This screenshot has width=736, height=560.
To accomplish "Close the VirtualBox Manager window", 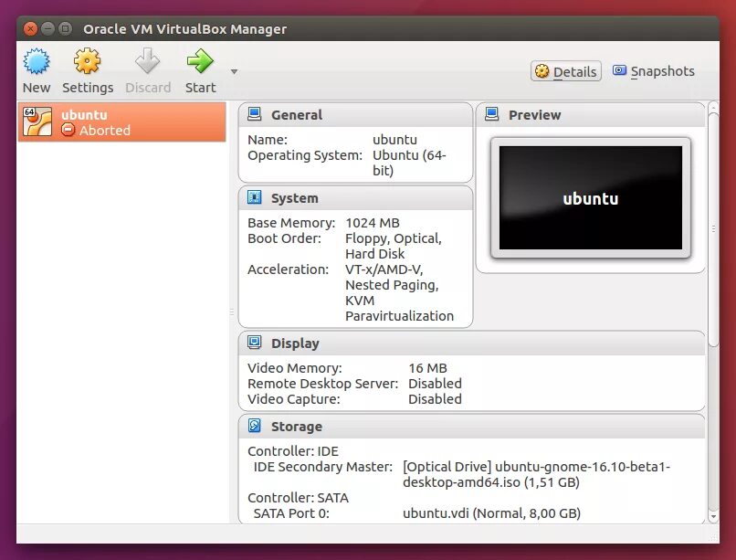I will pyautogui.click(x=30, y=29).
